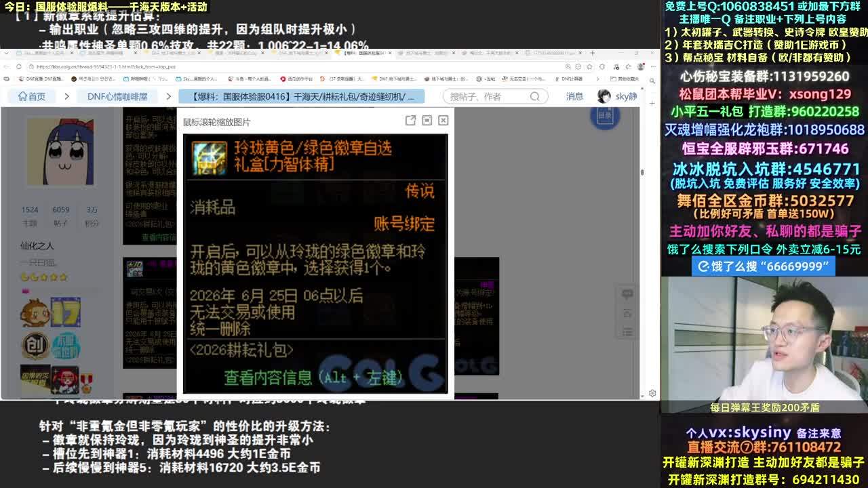This screenshot has width=868, height=488.
Task: Bookmark this page with the star icon
Action: (x=589, y=66)
